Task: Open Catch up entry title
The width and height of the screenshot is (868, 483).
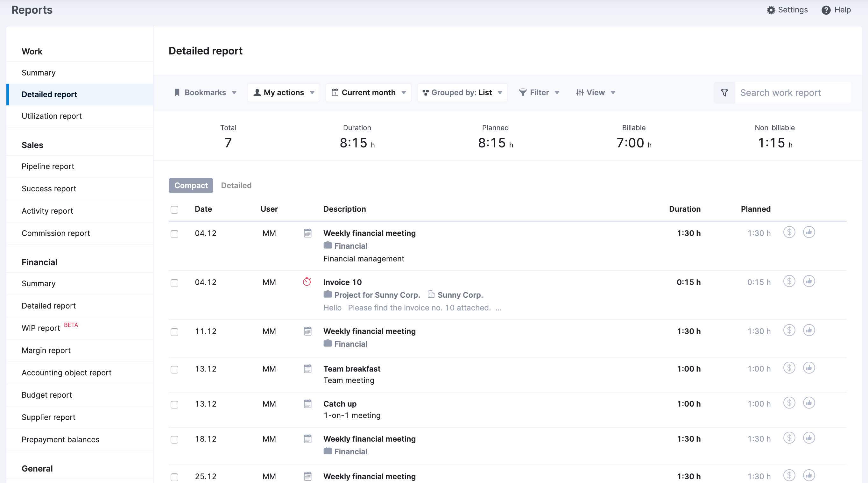Action: click(340, 404)
